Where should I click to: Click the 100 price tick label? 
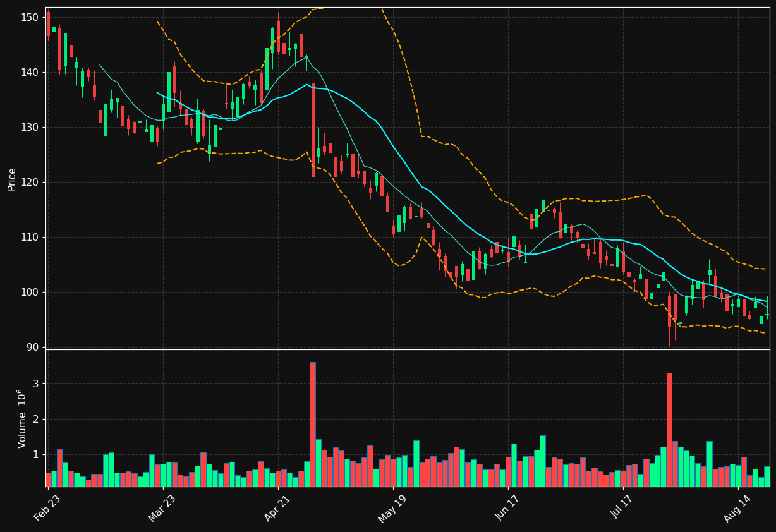tap(29, 292)
